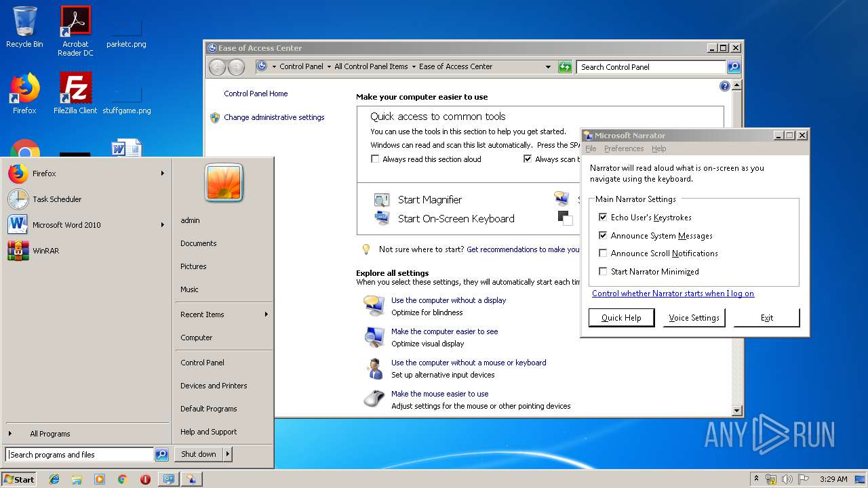Viewport: 868px width, 488px height.
Task: Click the easier-to-see display icon
Action: coord(374,337)
